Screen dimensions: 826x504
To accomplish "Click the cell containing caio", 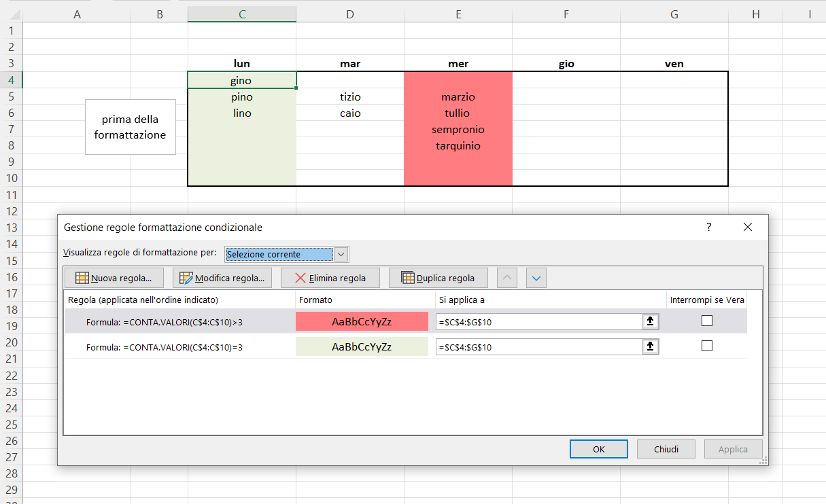I will tap(350, 113).
